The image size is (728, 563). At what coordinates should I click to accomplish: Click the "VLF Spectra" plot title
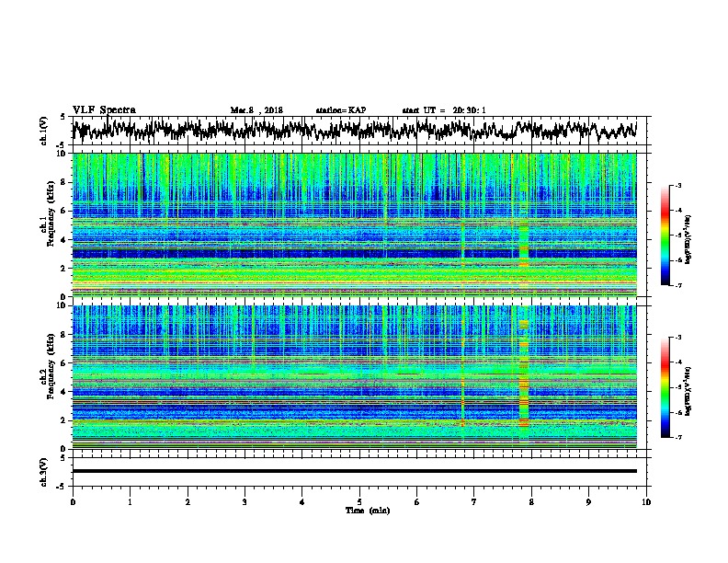tap(104, 110)
